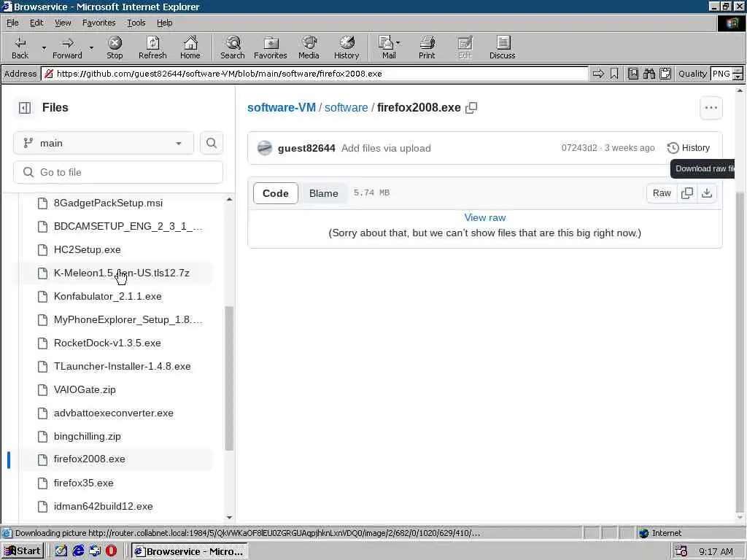Click the bookmark icon beside address bar
Image resolution: width=747 pixels, height=560 pixels.
[614, 74]
